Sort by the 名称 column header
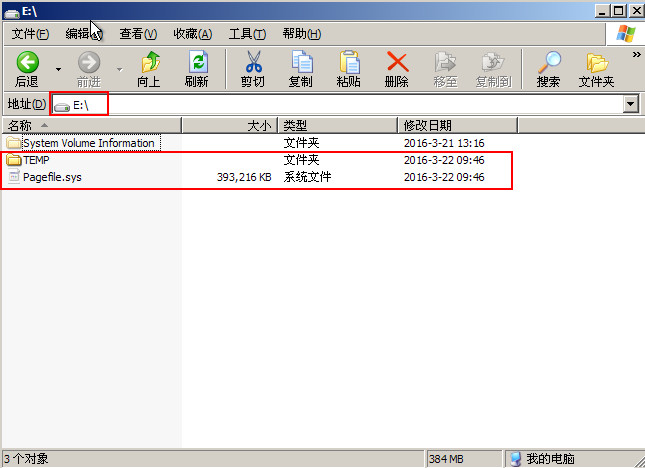Viewport: 645px width, 468px height. coord(92,125)
